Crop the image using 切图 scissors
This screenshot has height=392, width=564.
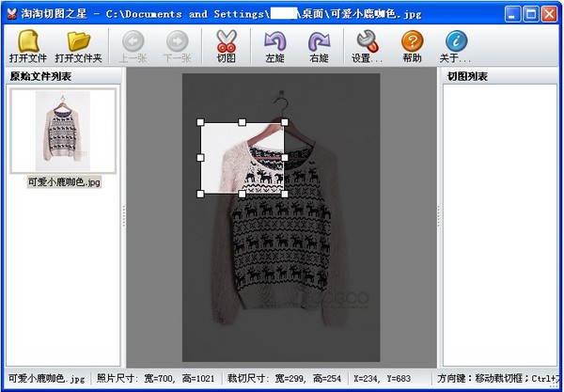click(x=226, y=43)
